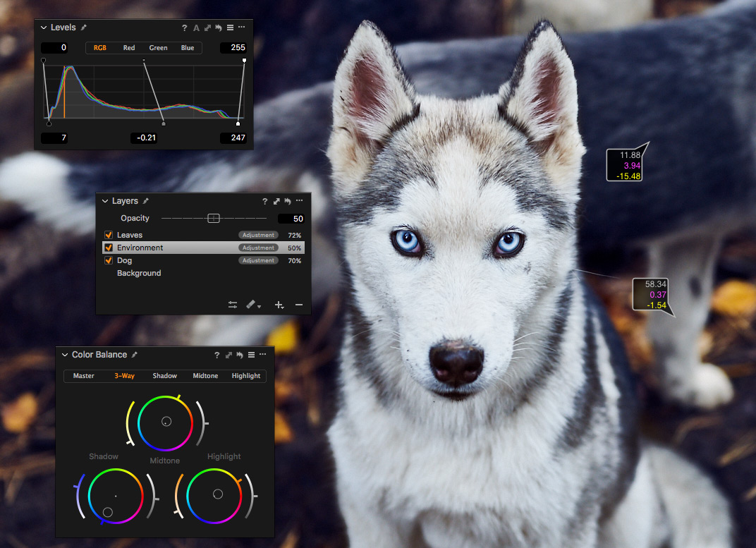Click the layer Opacity slider handle
This screenshot has width=756, height=548.
click(x=214, y=219)
